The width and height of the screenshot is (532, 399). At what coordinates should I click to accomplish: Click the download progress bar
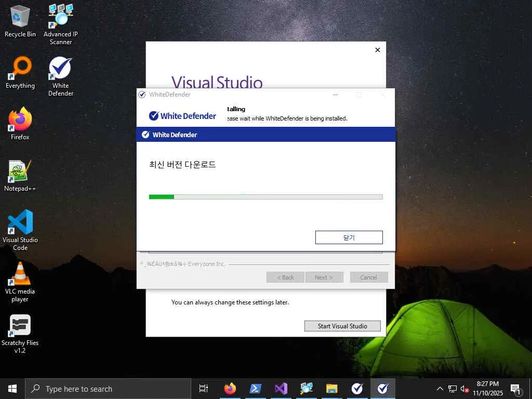point(265,197)
